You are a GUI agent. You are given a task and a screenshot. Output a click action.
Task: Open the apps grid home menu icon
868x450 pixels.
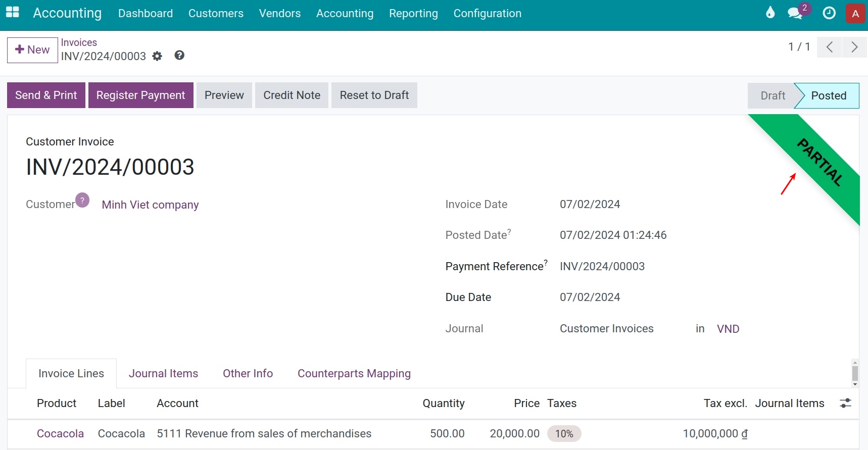click(12, 13)
